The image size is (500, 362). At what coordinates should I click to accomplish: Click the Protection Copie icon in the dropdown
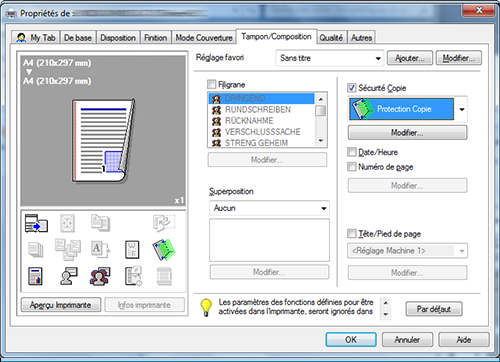point(362,109)
